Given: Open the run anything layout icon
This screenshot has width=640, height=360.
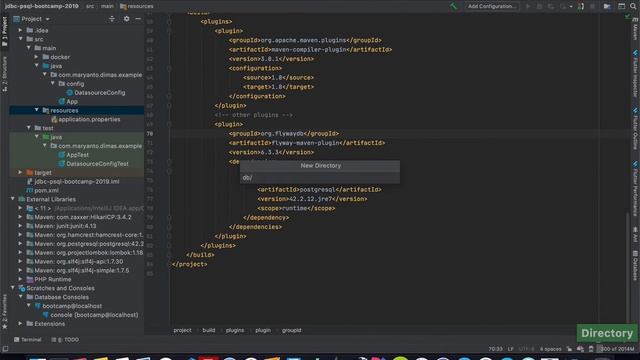Looking at the screenshot, I should 621,6.
